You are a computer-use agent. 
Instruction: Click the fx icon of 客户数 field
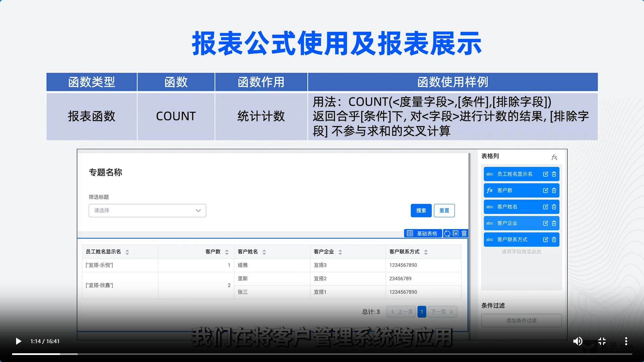(490, 190)
